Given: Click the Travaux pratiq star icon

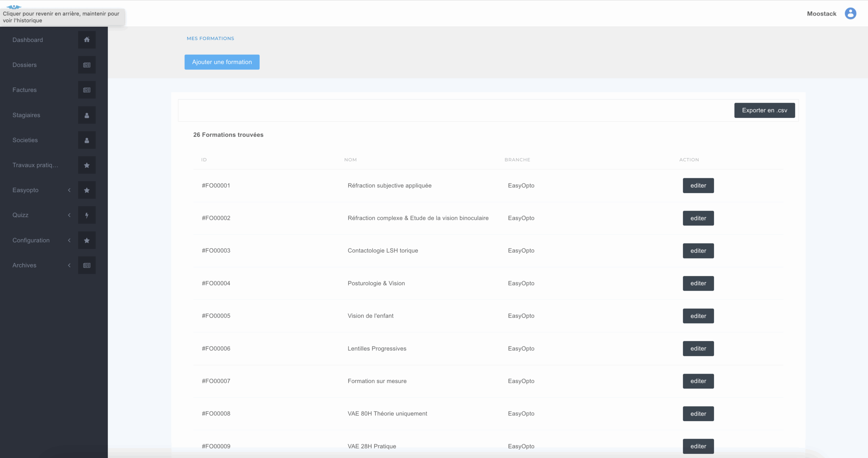Looking at the screenshot, I should click(x=87, y=165).
